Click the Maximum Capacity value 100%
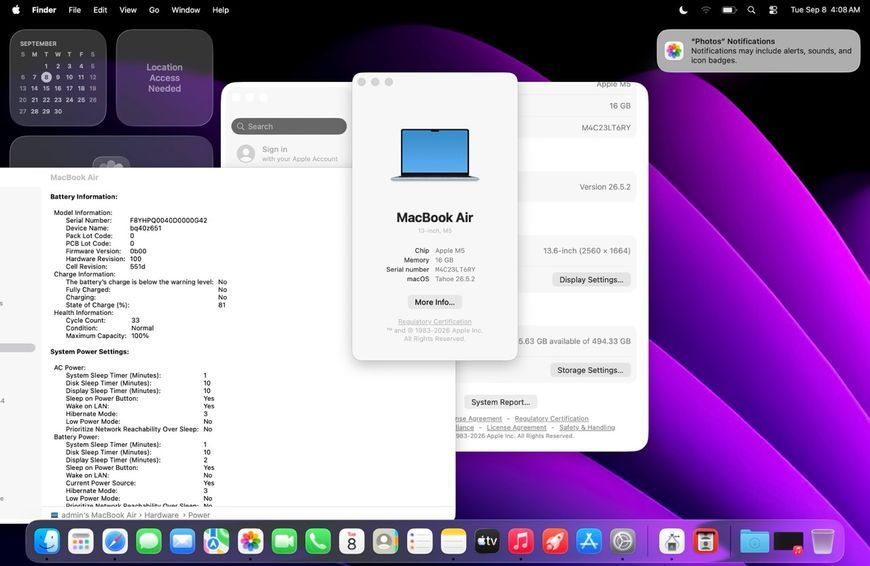 (140, 336)
